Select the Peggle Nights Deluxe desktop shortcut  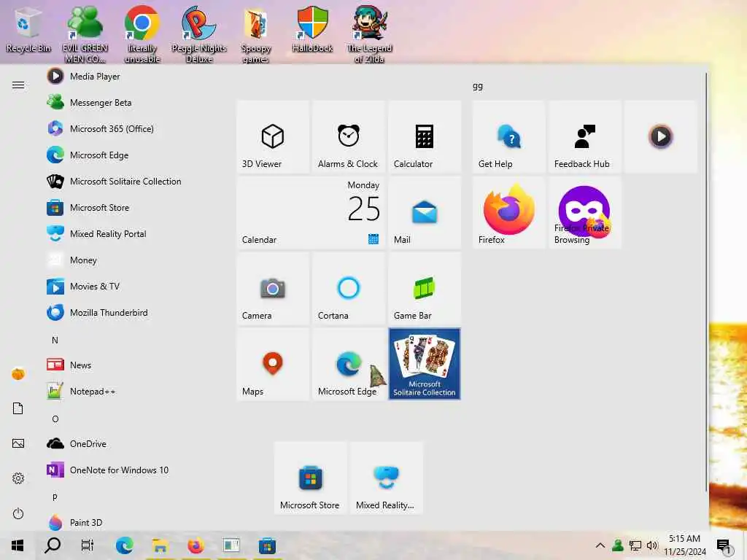point(199,34)
